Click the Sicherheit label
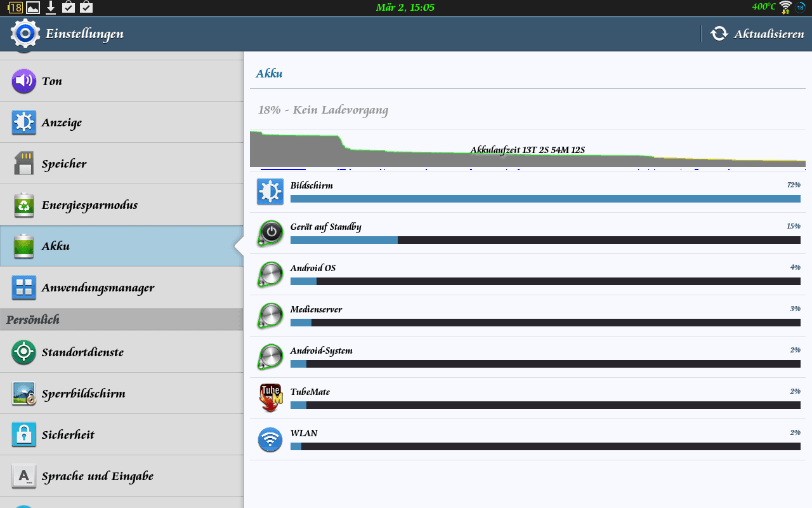The width and height of the screenshot is (812, 508). (68, 435)
